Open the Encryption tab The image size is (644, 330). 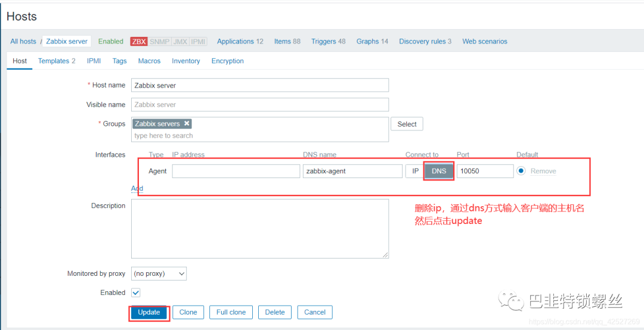pyautogui.click(x=228, y=61)
